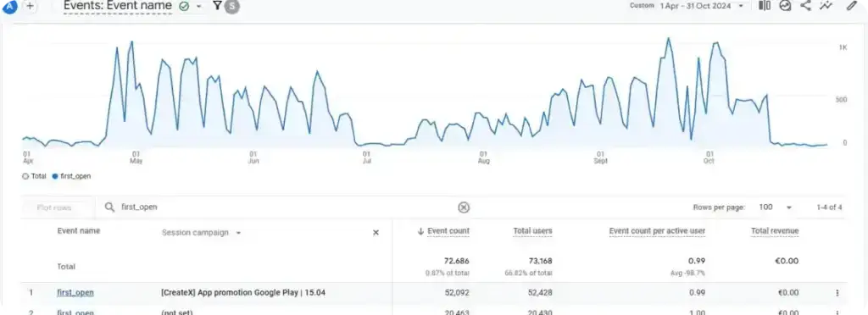Image resolution: width=868 pixels, height=315 pixels.
Task: Click the magnifier search icon in the table
Action: tap(109, 207)
